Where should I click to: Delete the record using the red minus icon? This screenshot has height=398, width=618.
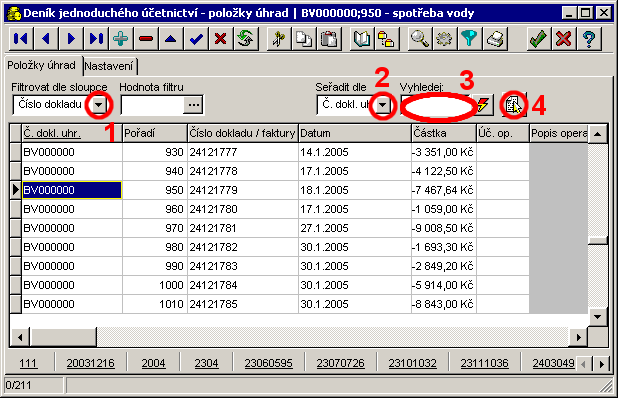click(145, 39)
